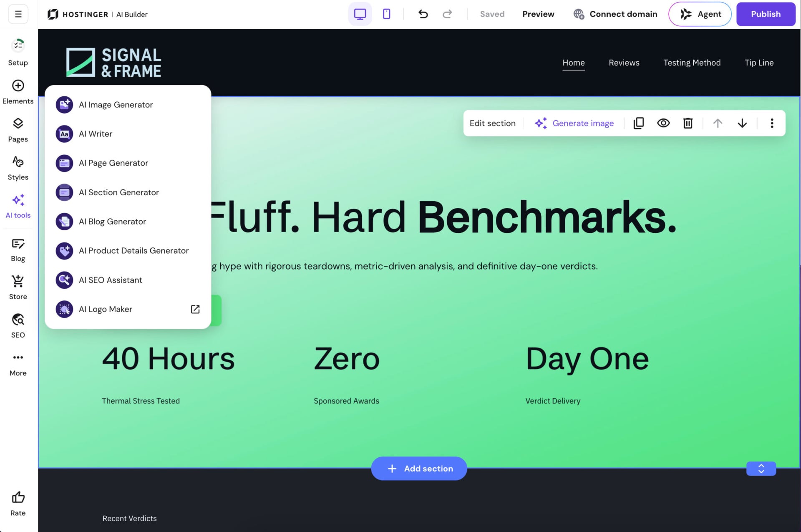Viewport: 801px width, 532px height.
Task: Toggle section visibility eye icon
Action: pos(663,123)
